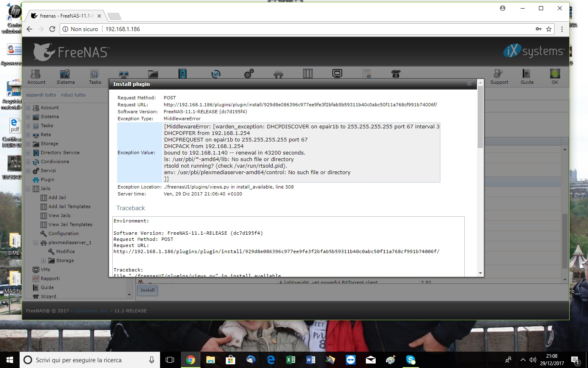
Task: Open a new browser tab
Action: point(114,16)
